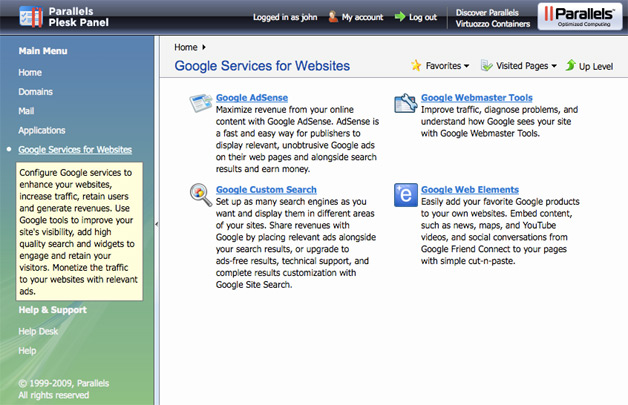Select Google Services for Websites menu item
Image resolution: width=628 pixels, height=405 pixels.
[75, 149]
